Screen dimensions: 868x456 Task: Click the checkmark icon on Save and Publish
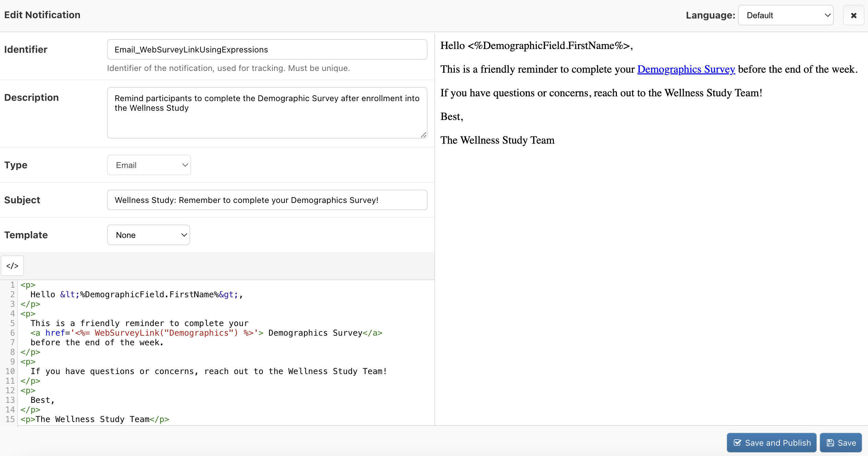737,443
